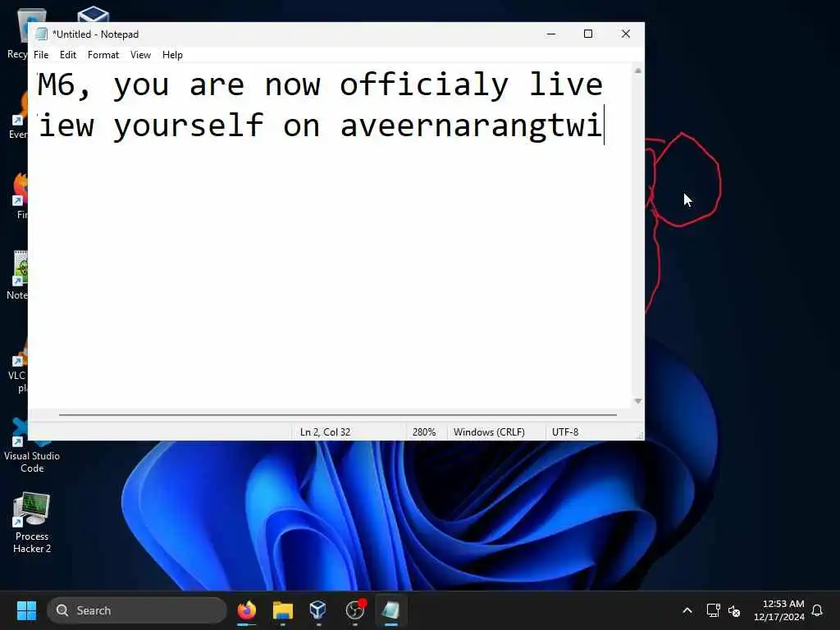Close the Notepad window
This screenshot has width=840, height=630.
tap(626, 34)
